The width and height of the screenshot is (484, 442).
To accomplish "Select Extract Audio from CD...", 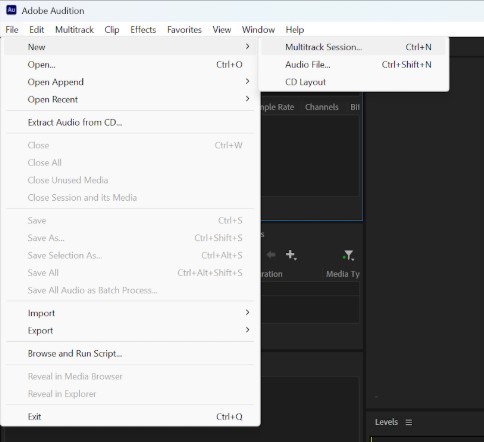I will (x=130, y=122).
